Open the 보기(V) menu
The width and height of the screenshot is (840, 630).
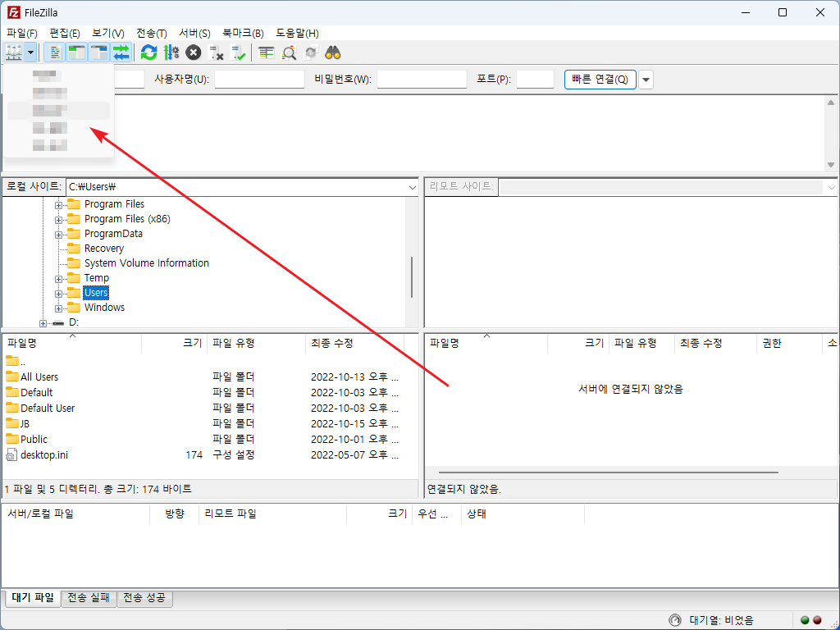[108, 33]
